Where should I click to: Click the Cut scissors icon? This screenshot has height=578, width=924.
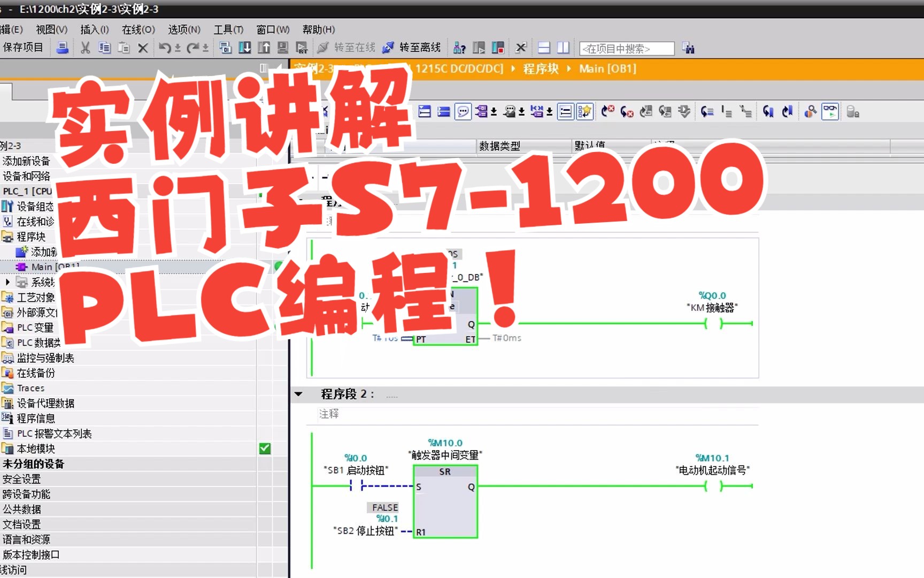tap(85, 48)
